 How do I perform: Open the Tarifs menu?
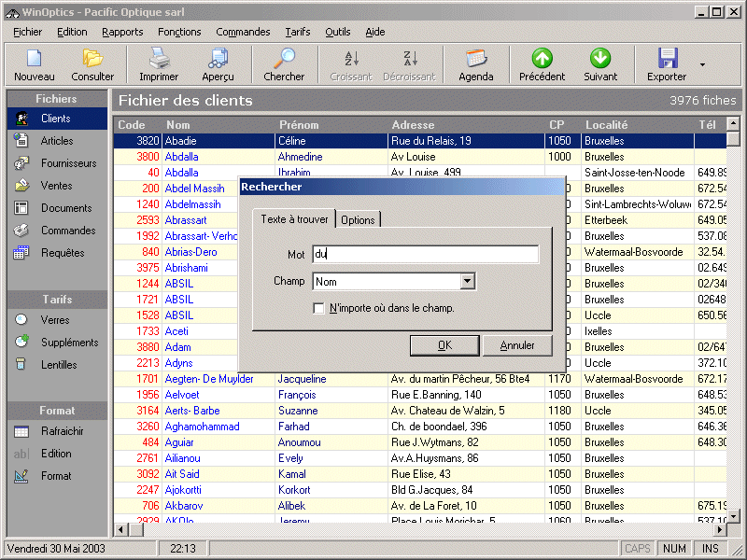click(x=298, y=32)
